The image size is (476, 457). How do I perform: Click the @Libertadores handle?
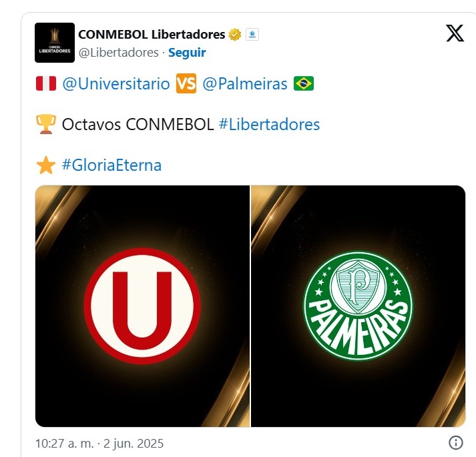point(118,53)
